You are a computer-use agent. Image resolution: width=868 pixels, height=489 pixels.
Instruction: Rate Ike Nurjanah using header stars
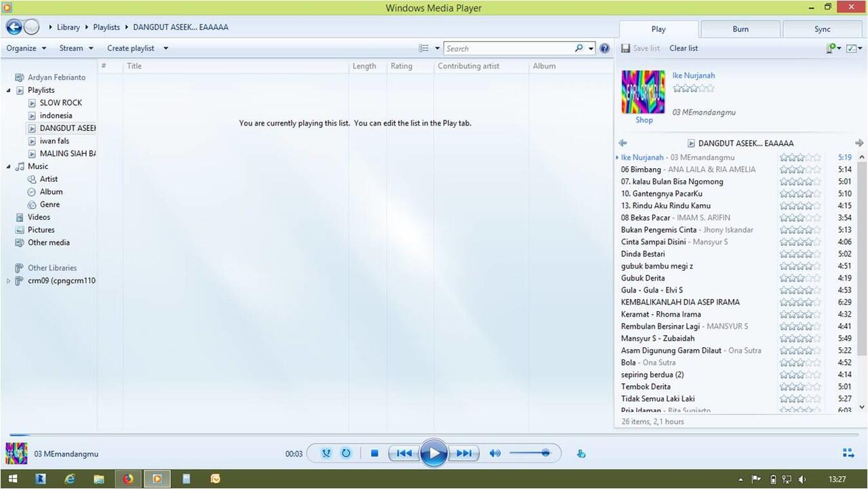point(694,88)
